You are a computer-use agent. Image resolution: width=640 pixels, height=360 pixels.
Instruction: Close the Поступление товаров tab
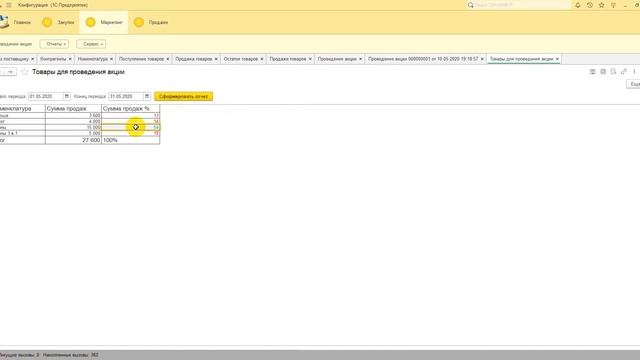click(x=168, y=59)
